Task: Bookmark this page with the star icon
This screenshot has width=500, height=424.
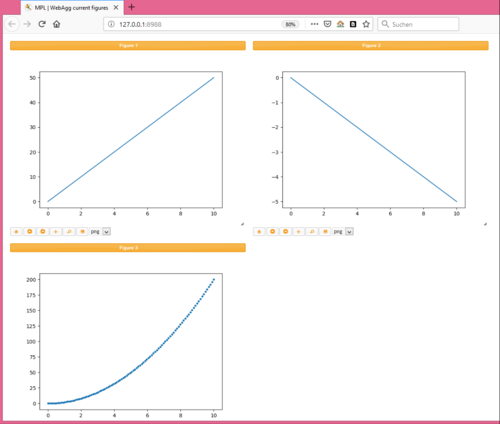Action: click(366, 24)
